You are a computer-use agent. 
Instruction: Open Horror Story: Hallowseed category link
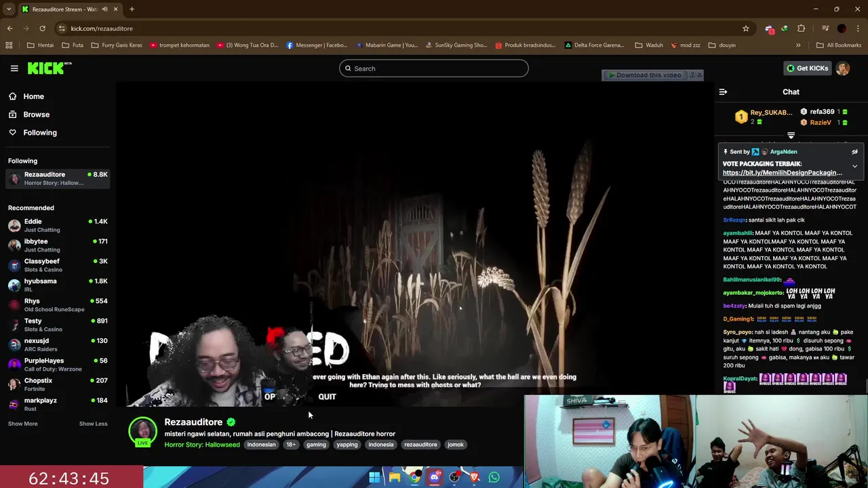click(x=202, y=445)
